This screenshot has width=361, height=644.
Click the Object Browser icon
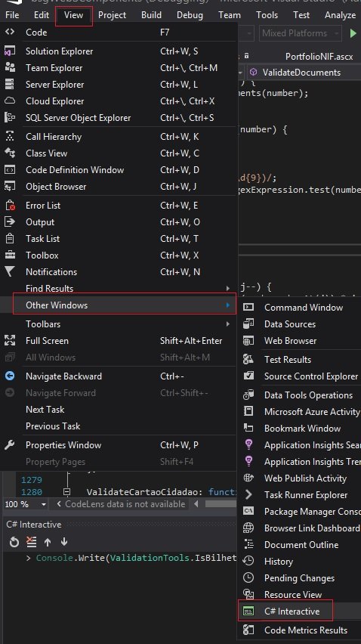[10, 186]
